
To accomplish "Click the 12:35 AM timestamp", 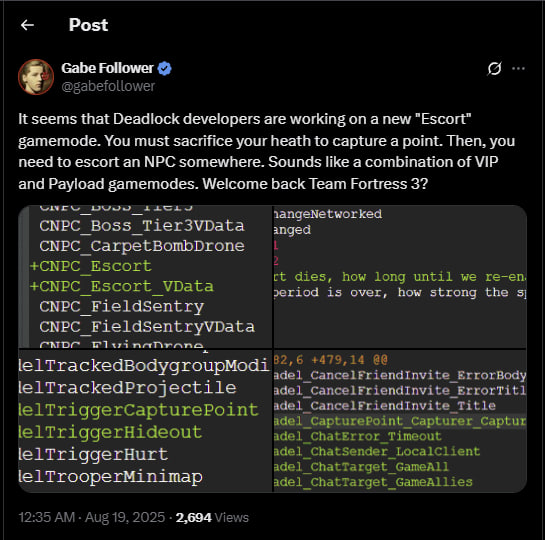I will point(47,517).
